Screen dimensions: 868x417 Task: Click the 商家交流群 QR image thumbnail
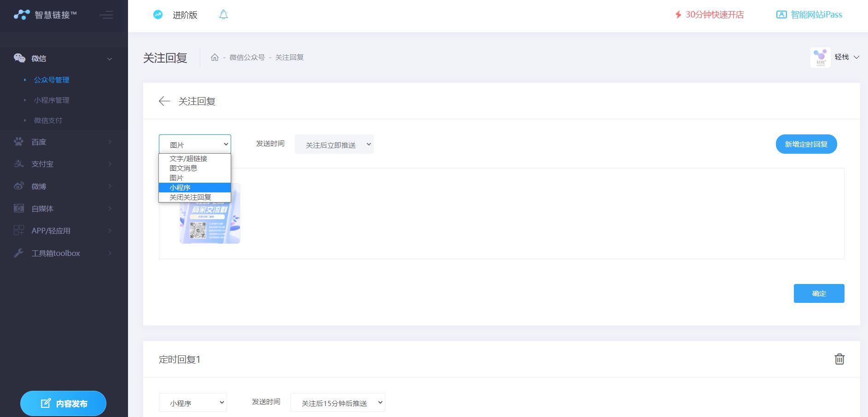[210, 214]
